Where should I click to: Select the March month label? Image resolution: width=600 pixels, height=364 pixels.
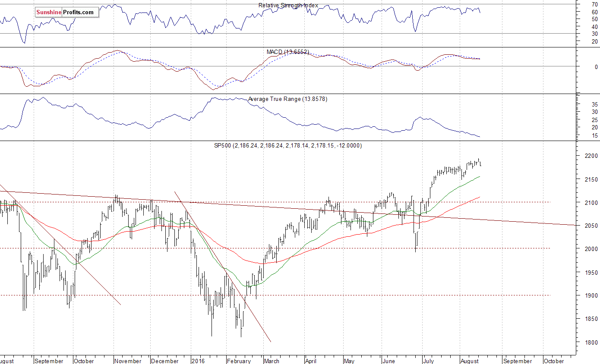coord(272,361)
